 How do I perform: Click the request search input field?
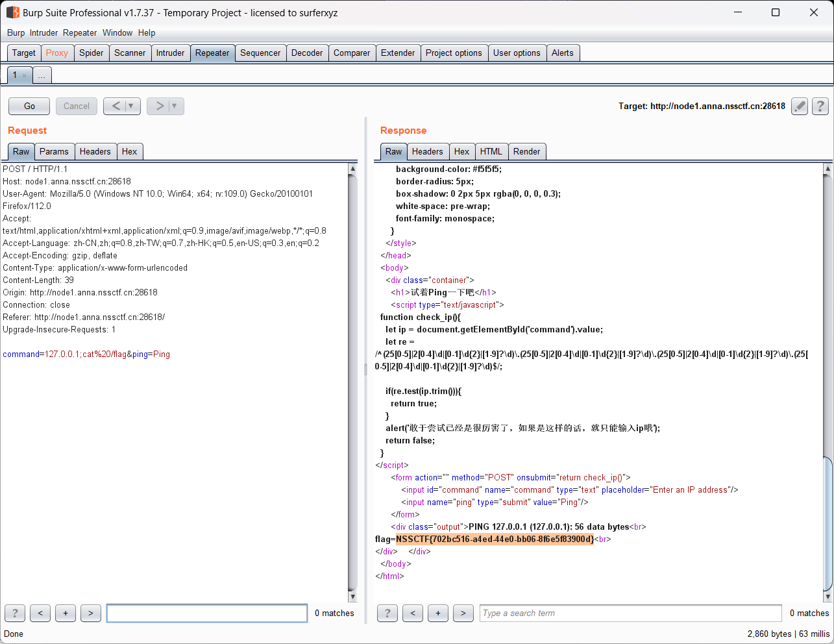pyautogui.click(x=207, y=613)
